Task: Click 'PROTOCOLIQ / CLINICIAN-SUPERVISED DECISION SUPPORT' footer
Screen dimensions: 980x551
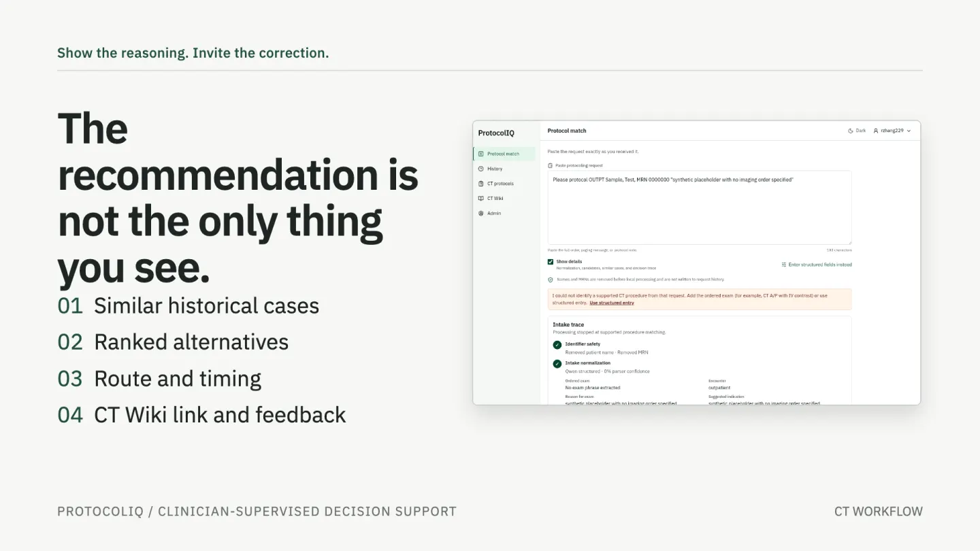Action: (x=257, y=512)
